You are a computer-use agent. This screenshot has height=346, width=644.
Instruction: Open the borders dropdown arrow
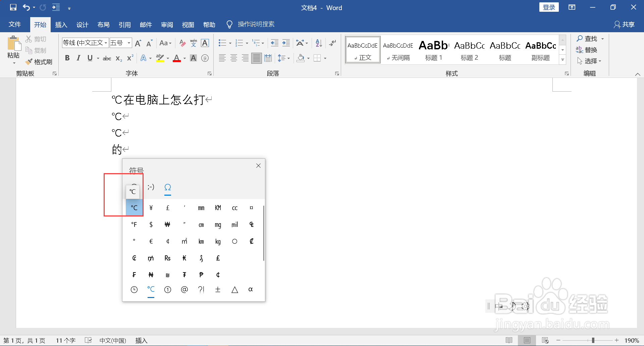(325, 58)
